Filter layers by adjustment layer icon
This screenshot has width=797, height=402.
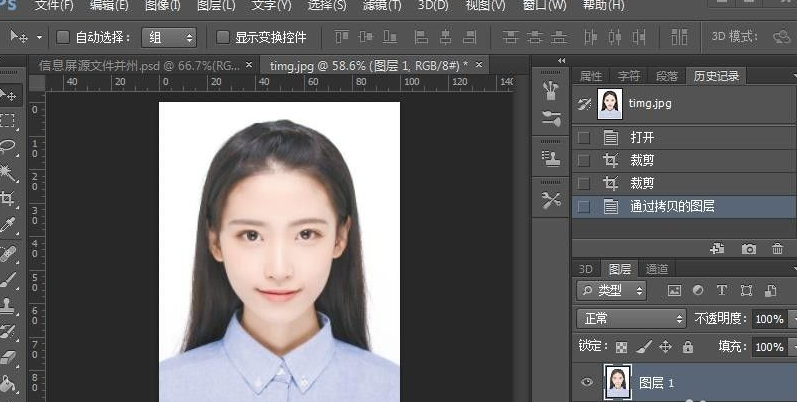pos(698,290)
